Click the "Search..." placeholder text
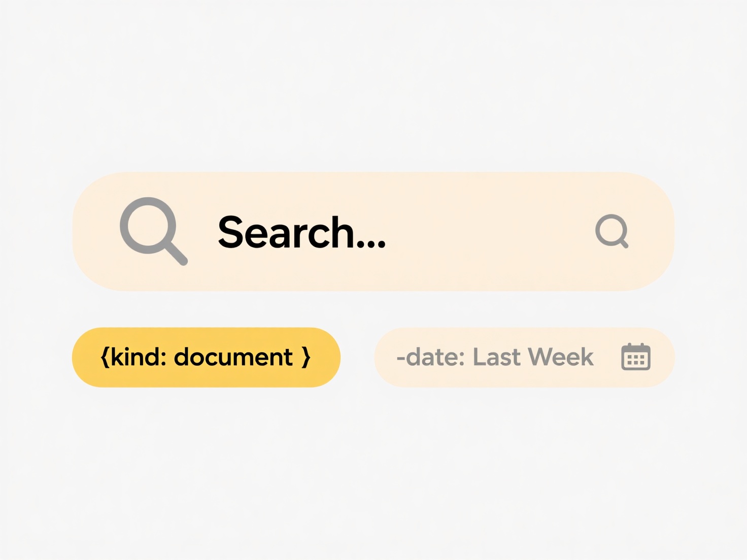This screenshot has height=560, width=747. [x=302, y=232]
